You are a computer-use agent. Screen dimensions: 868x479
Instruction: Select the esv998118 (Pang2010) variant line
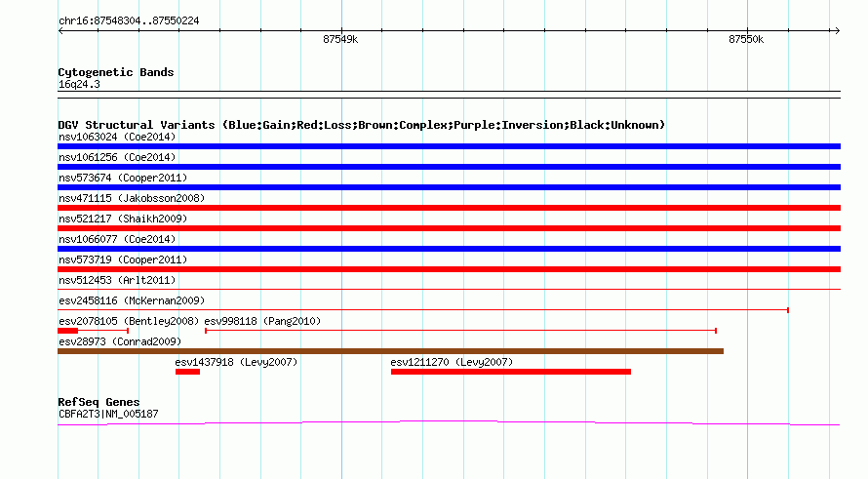point(460,331)
